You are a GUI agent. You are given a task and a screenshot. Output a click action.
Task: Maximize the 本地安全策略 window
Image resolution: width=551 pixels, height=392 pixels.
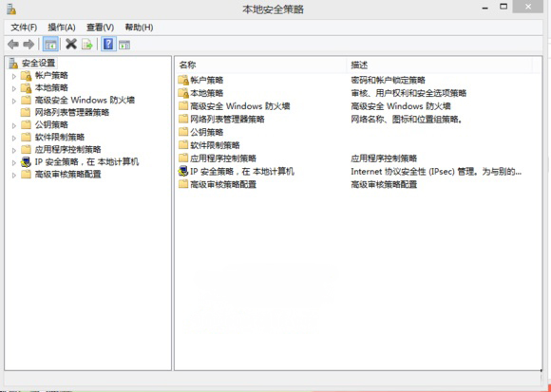[503, 7]
